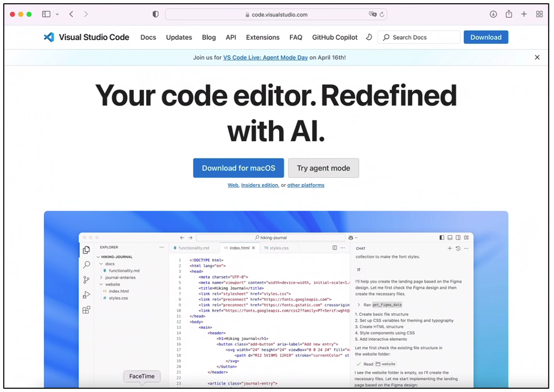
Task: Toggle primary sidebar layout icon
Action: pyautogui.click(x=442, y=237)
